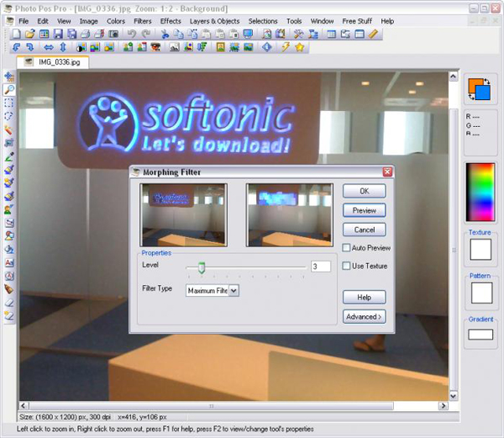
Task: Click the Undo arrow in toolbar
Action: pos(132,34)
